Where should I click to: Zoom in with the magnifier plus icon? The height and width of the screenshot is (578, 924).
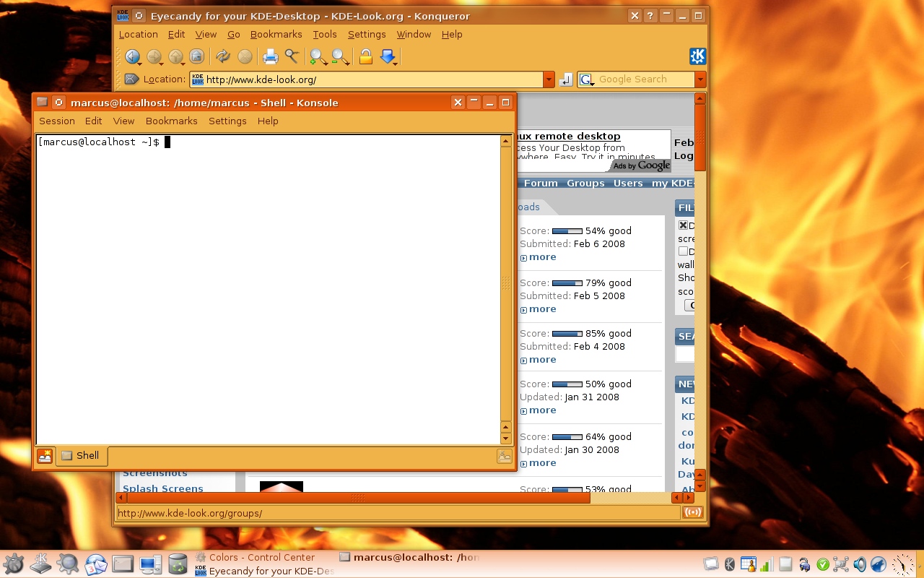point(318,56)
